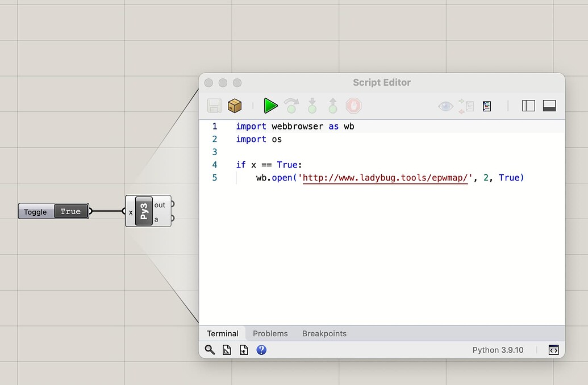The height and width of the screenshot is (385, 588).
Task: Select the step-into down arrow debug icon
Action: click(x=311, y=106)
